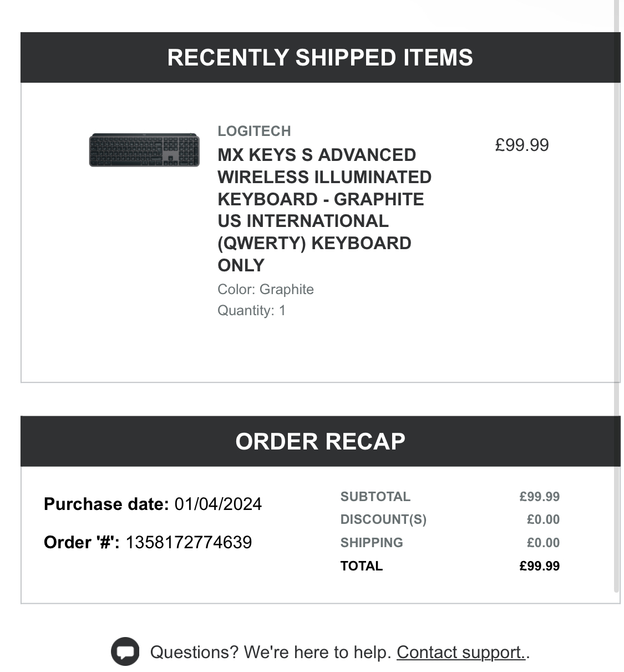The width and height of the screenshot is (624, 672).
Task: Click the chat bubble support icon
Action: tap(125, 651)
